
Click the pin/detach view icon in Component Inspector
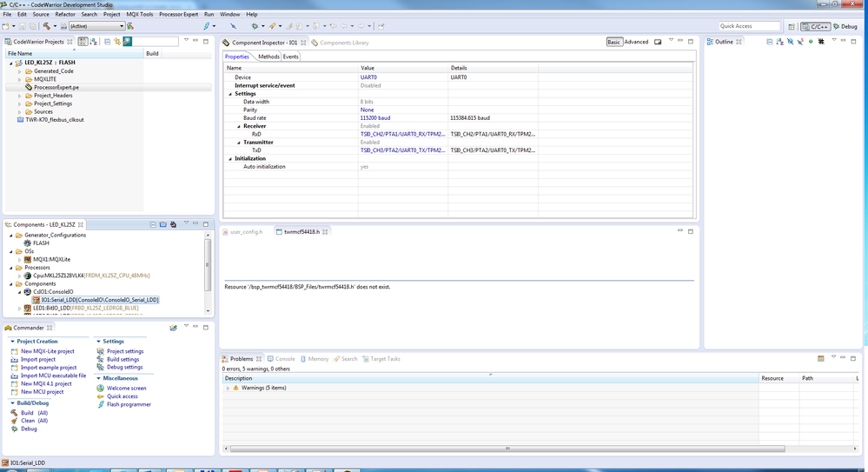658,42
